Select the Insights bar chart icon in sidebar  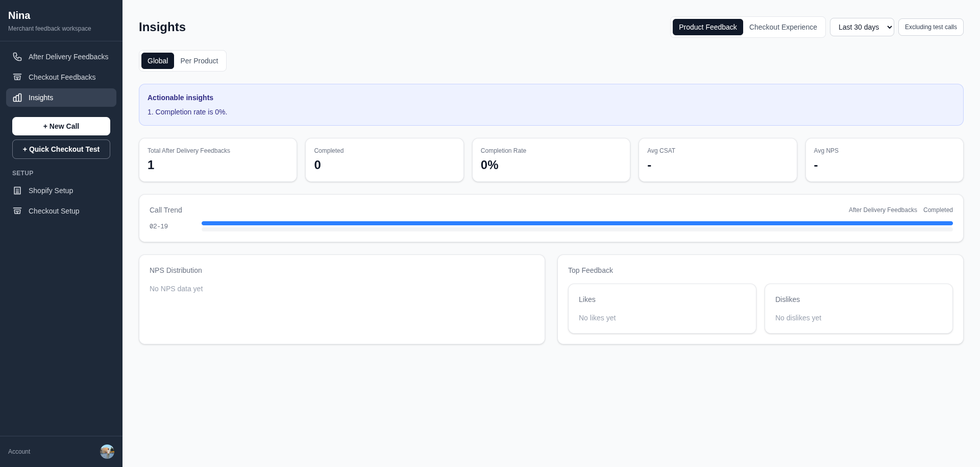click(x=17, y=98)
